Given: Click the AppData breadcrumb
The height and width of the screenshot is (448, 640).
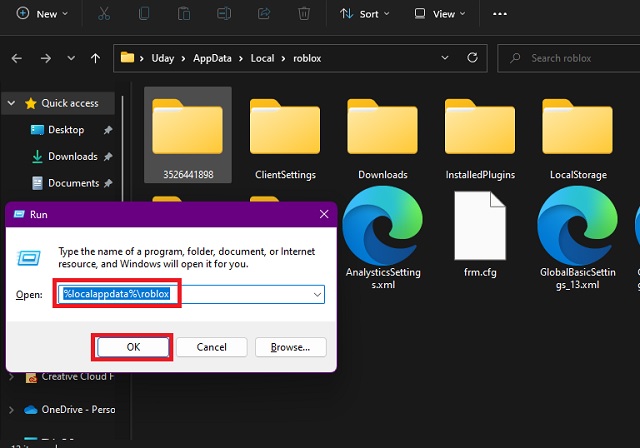Looking at the screenshot, I should (212, 58).
